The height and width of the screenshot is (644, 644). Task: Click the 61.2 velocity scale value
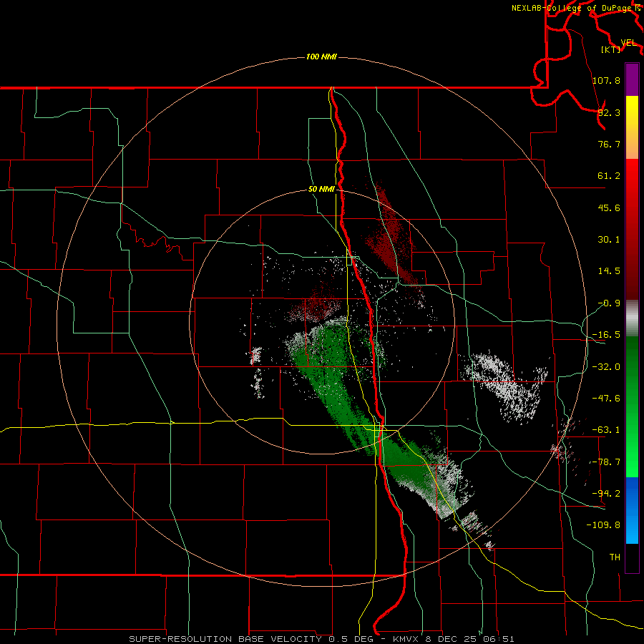point(609,176)
